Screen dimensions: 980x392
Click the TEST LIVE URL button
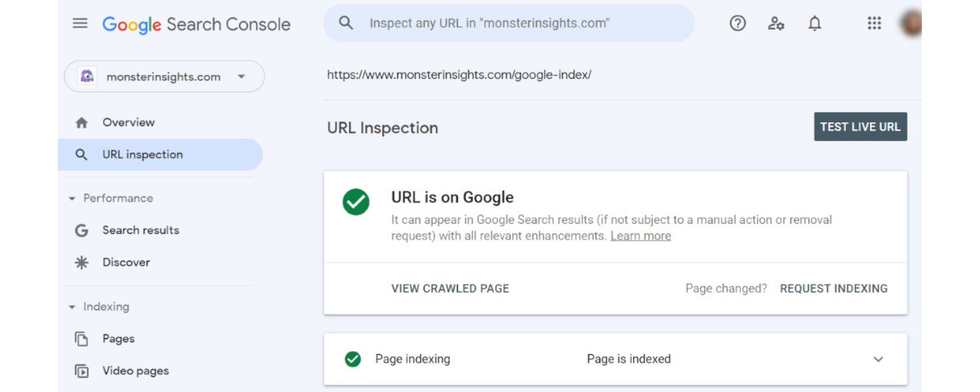coord(860,126)
